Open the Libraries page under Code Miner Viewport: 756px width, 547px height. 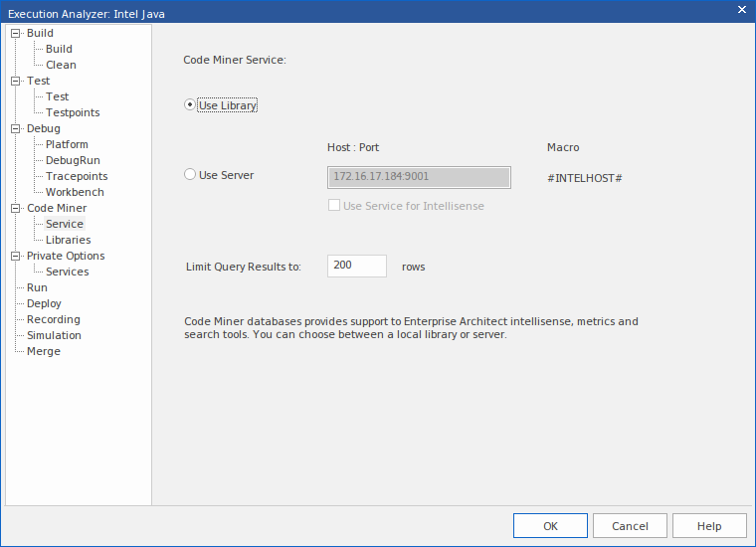[x=68, y=240]
